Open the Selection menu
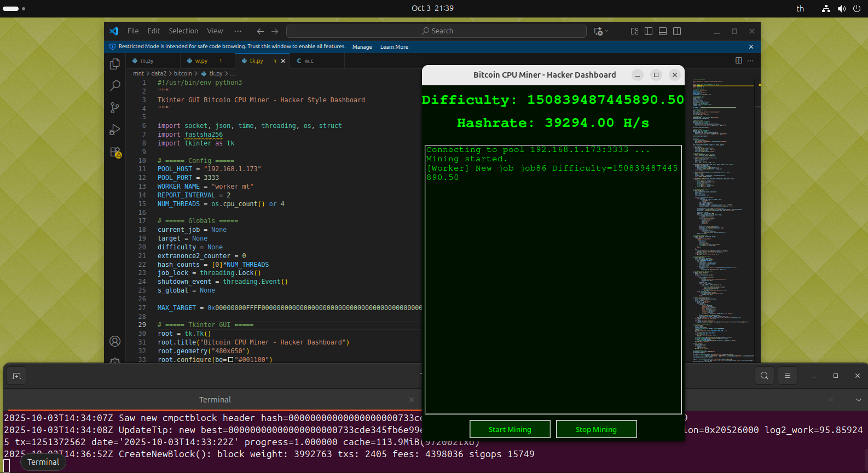The width and height of the screenshot is (868, 473). coord(183,31)
